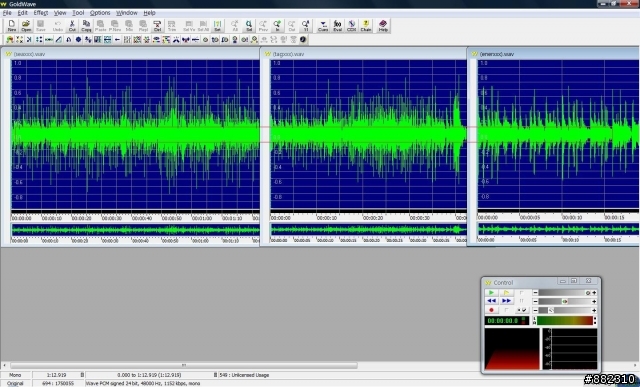Click the New file toolbar button
640x387 pixels.
coord(11,26)
